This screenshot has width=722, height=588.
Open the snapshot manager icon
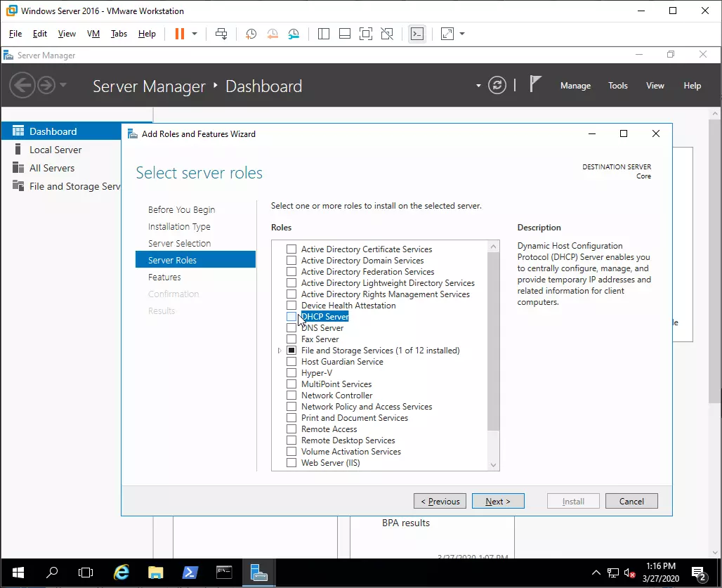[x=294, y=34]
